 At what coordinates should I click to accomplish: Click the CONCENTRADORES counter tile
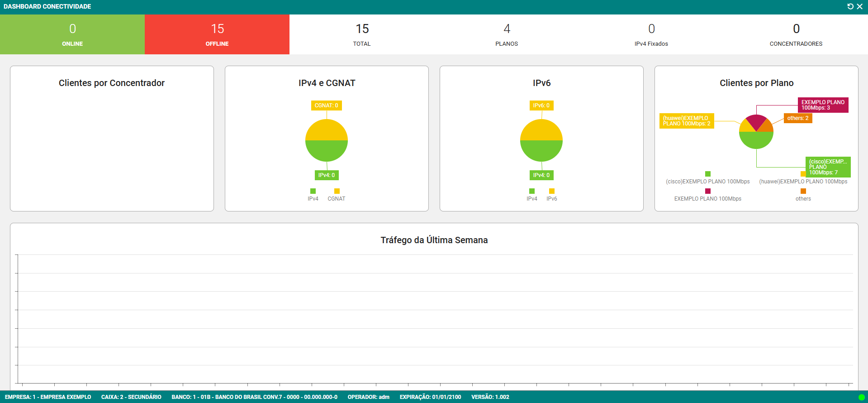pyautogui.click(x=796, y=34)
